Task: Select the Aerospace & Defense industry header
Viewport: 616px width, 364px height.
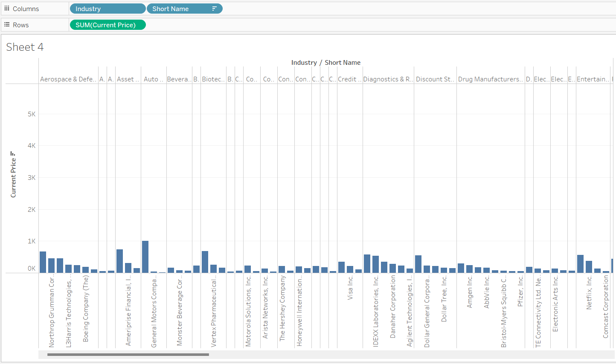Action: [68, 79]
